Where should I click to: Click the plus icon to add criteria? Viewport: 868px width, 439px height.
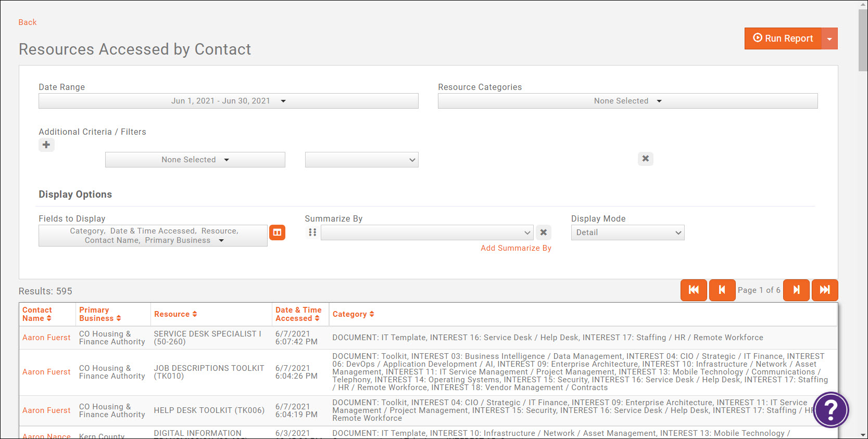46,145
